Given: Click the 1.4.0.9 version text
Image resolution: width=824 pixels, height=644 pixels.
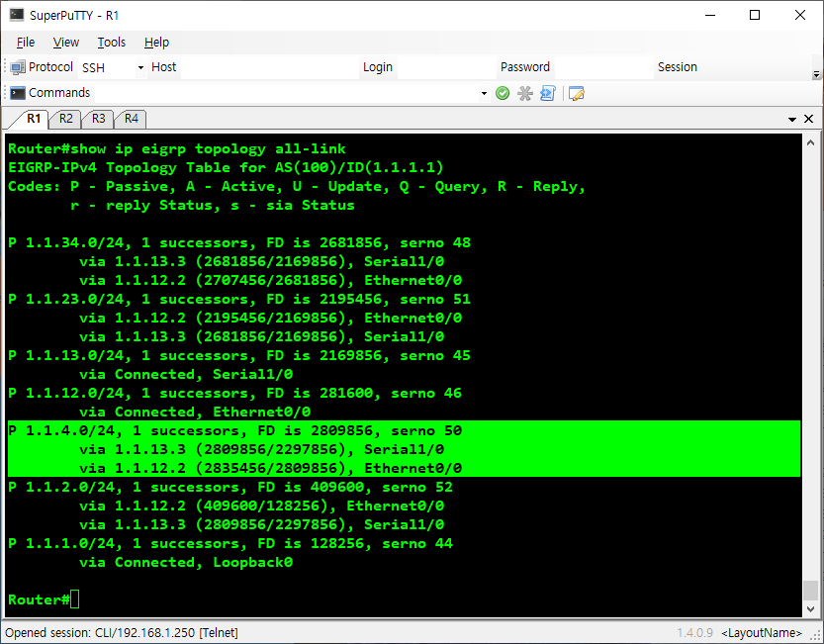Looking at the screenshot, I should point(694,633).
